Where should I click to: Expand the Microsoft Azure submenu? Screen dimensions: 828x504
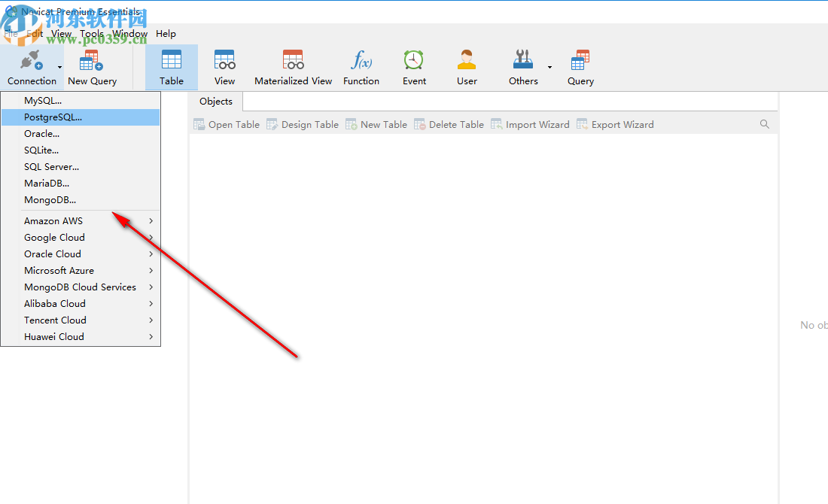(81, 270)
